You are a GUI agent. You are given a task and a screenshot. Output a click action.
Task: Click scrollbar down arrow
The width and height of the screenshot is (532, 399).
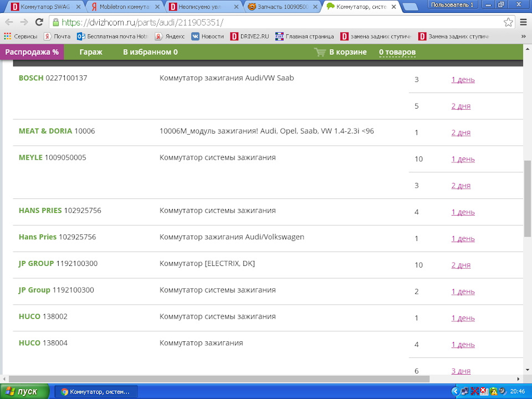tap(528, 370)
